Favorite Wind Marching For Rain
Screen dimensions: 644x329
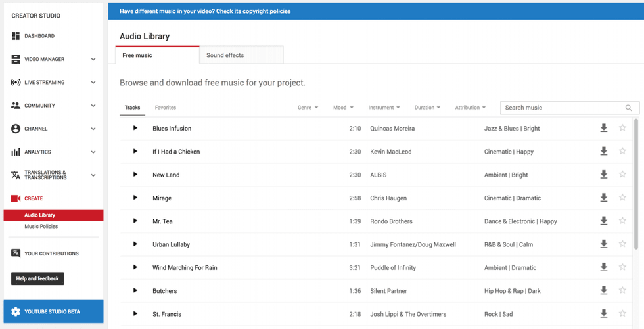click(622, 267)
